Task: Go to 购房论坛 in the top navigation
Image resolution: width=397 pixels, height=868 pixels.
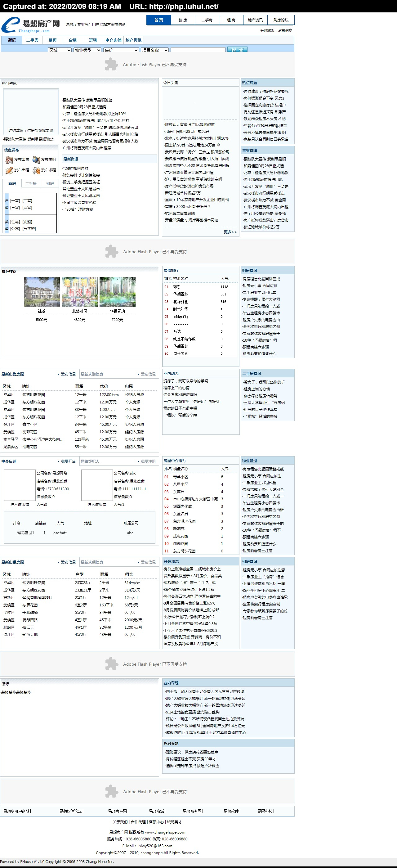Action: 280,20
